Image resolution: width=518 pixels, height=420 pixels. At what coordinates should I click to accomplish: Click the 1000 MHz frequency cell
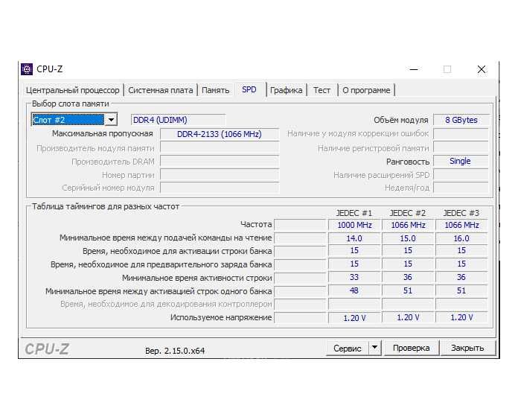[354, 225]
